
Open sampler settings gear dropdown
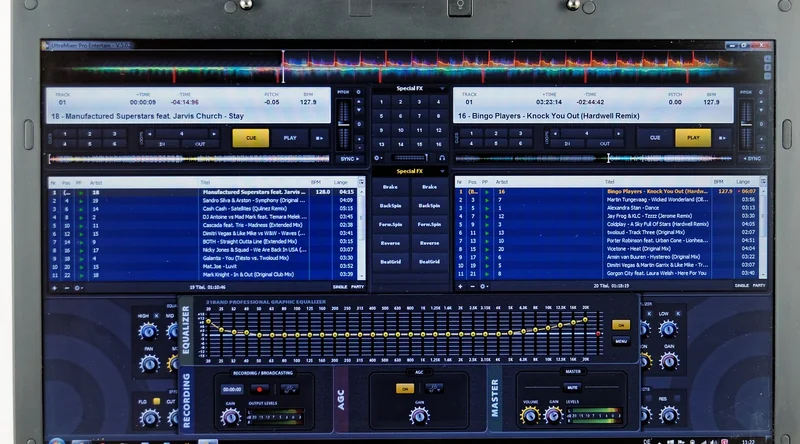(378, 158)
